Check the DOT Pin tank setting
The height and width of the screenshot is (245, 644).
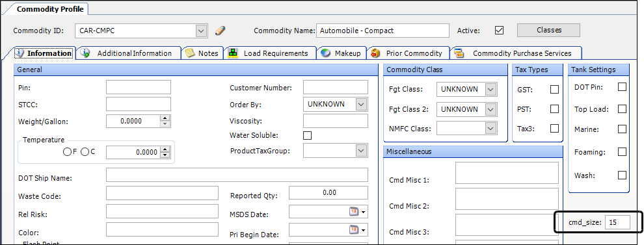pos(623,86)
